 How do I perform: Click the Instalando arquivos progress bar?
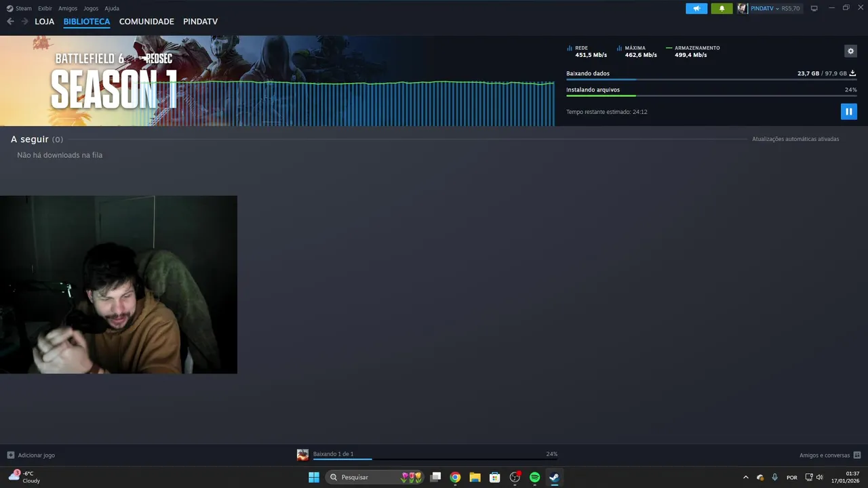[711, 96]
